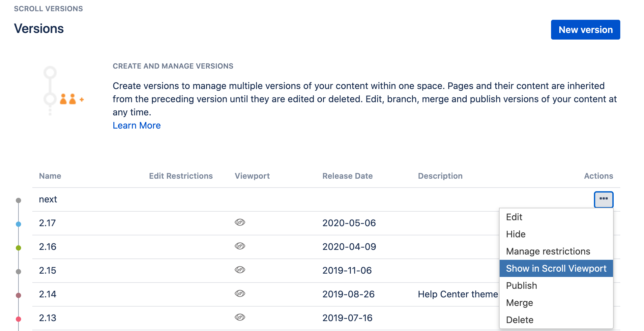644x331 pixels.
Task: Select Delete in the actions menu
Action: [519, 320]
